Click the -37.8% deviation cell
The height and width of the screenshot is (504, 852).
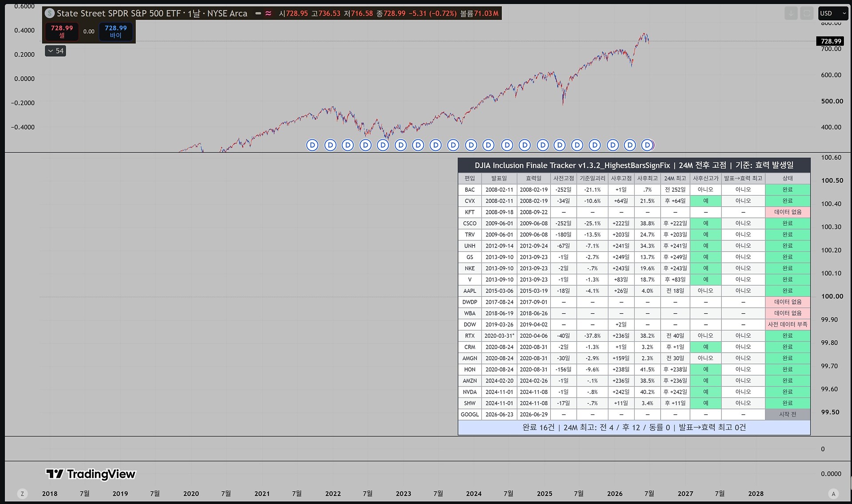tap(592, 336)
